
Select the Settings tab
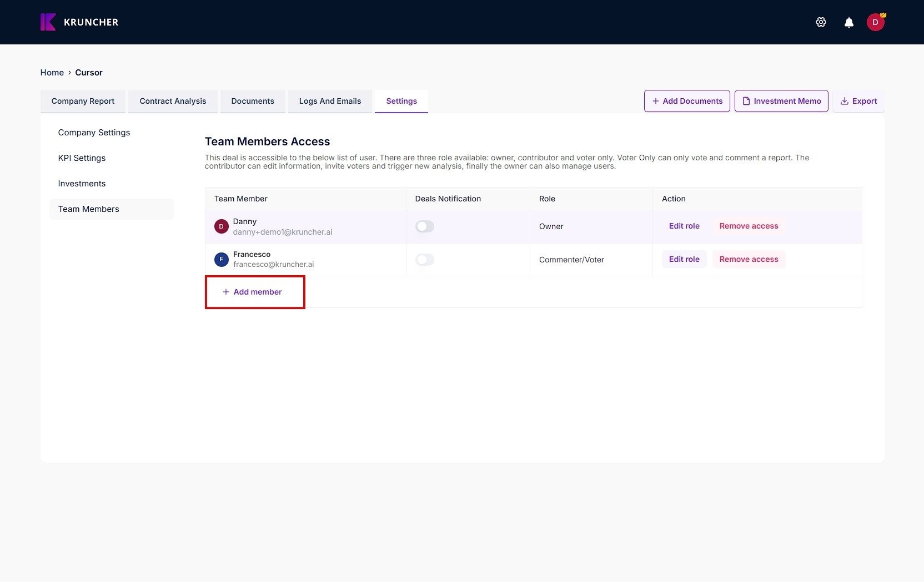[x=401, y=101]
